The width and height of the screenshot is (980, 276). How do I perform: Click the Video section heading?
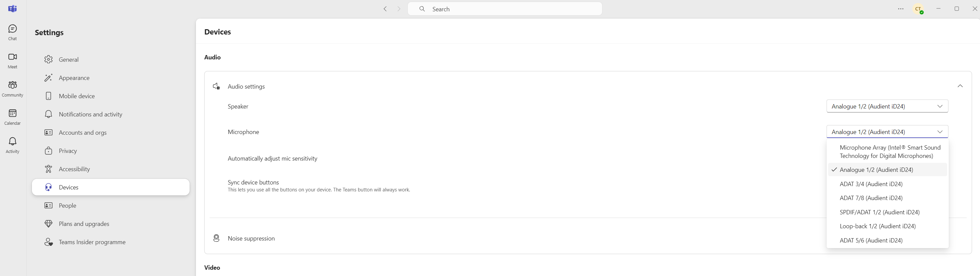(212, 268)
